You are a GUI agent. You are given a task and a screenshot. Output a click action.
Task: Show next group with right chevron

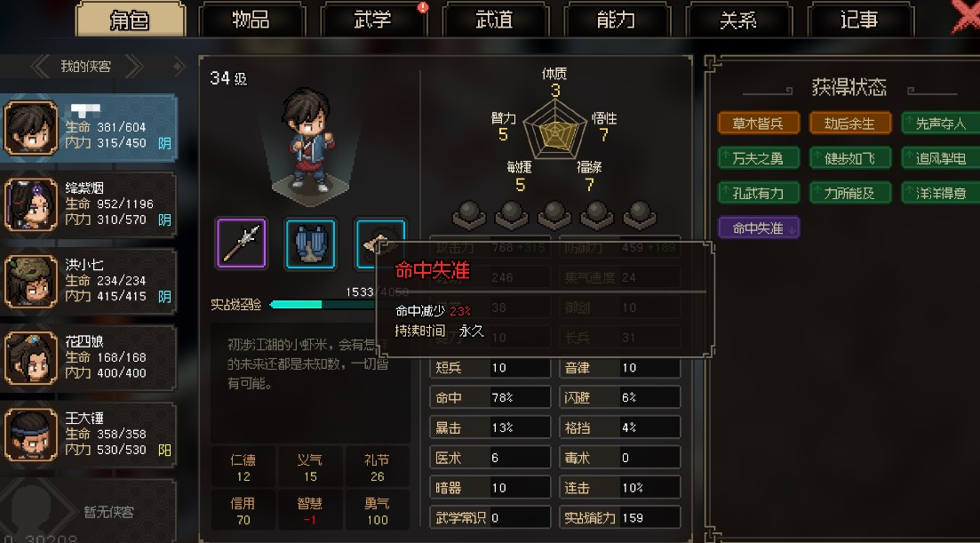click(x=134, y=67)
